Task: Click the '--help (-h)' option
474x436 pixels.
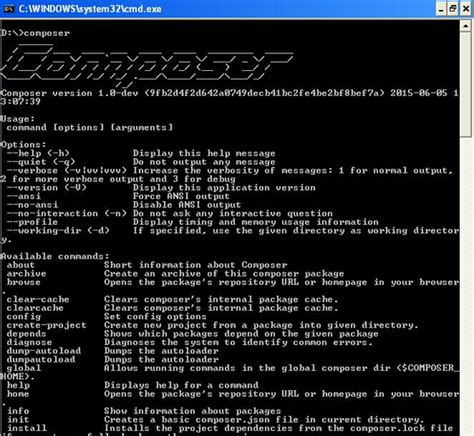Action: 38,153
